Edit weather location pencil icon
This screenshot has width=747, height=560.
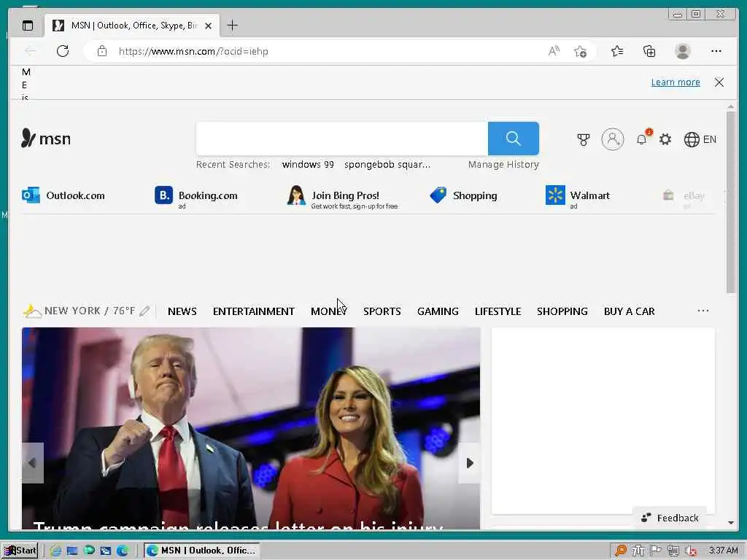click(x=144, y=311)
